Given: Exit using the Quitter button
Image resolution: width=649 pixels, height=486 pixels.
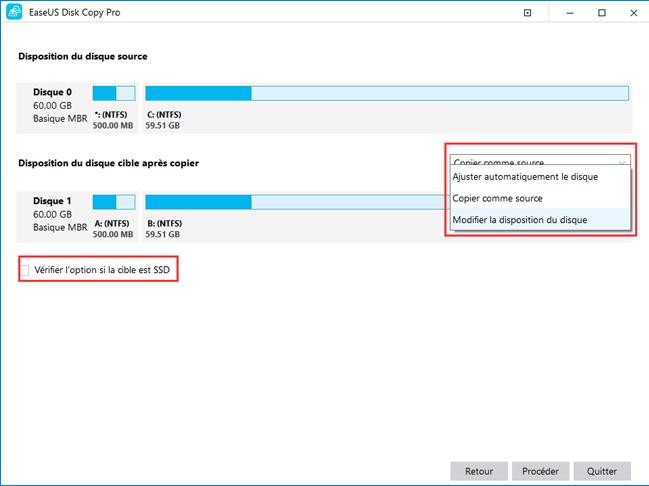Looking at the screenshot, I should [602, 471].
